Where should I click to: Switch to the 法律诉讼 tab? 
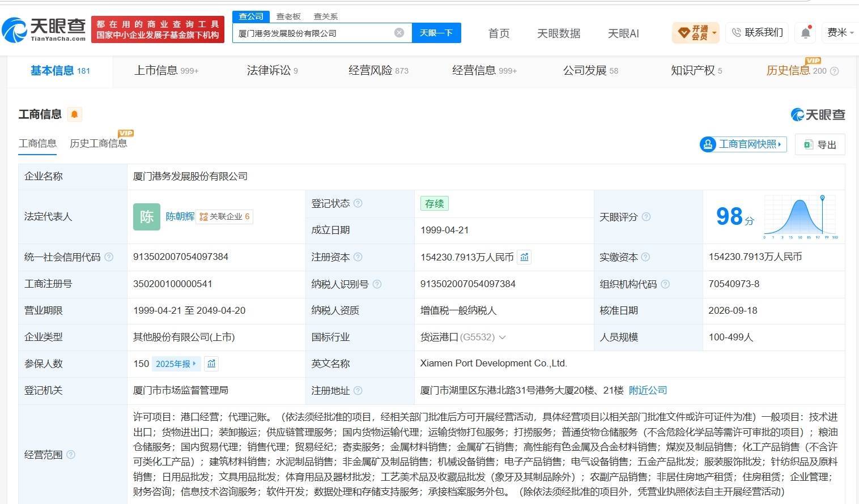click(272, 71)
